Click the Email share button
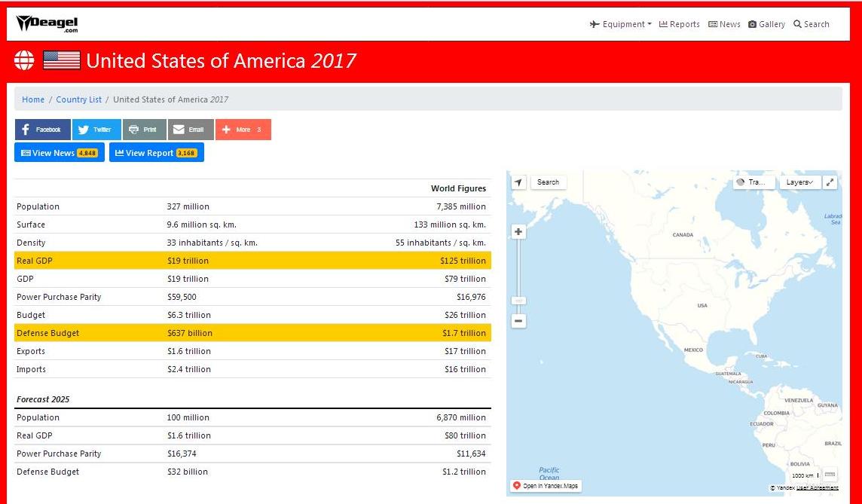Viewport: 862px width, 504px height. tap(190, 130)
